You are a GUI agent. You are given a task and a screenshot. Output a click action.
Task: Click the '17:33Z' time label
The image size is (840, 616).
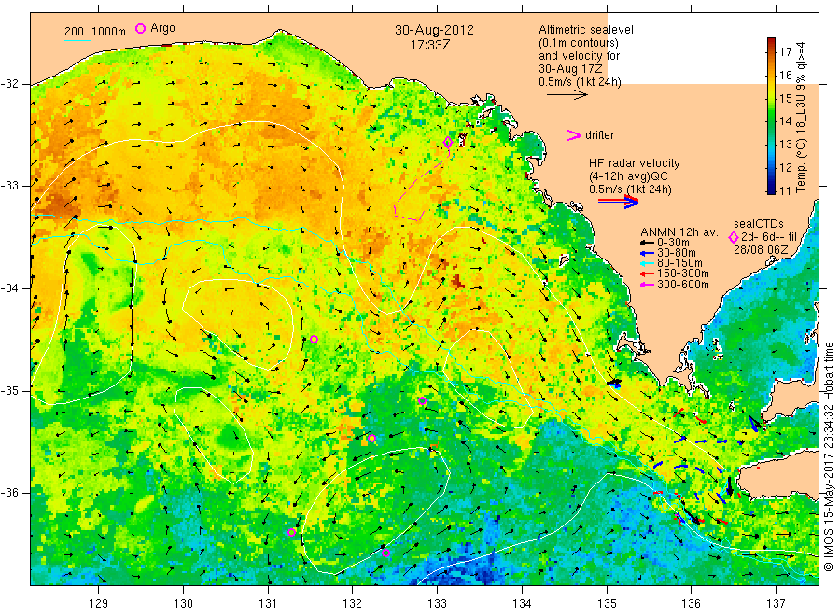point(430,46)
